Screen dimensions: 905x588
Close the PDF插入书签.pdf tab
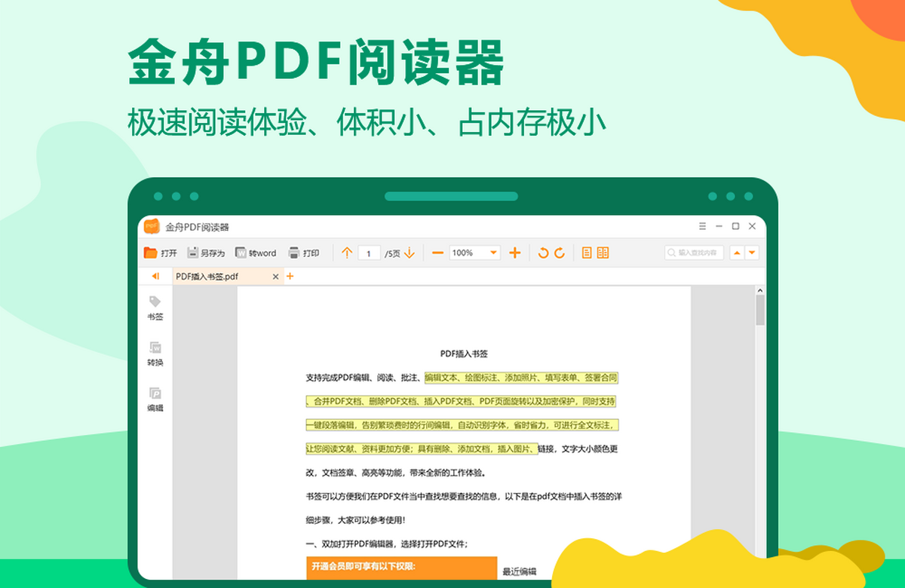275,277
